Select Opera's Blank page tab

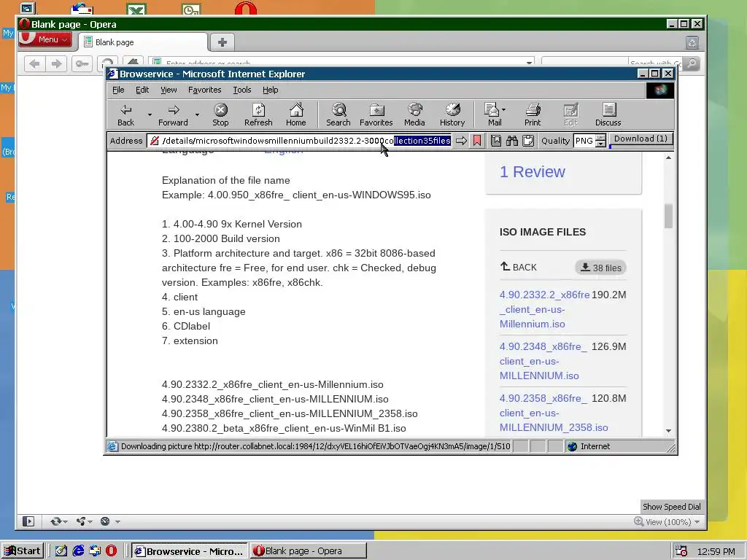(x=143, y=42)
